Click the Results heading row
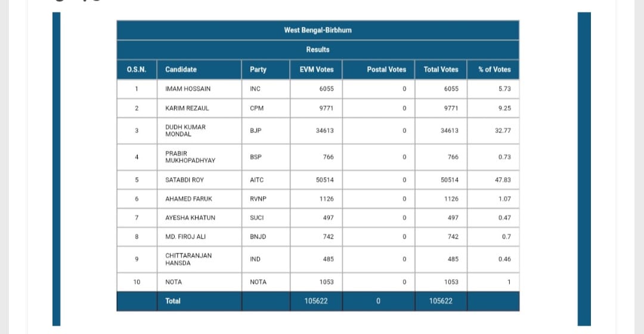This screenshot has height=334, width=644. pyautogui.click(x=318, y=50)
